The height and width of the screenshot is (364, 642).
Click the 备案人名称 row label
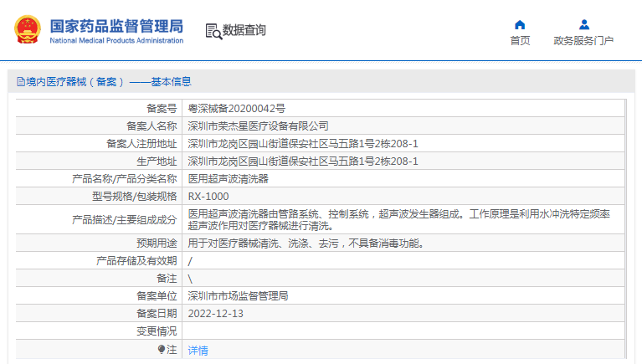(x=152, y=126)
